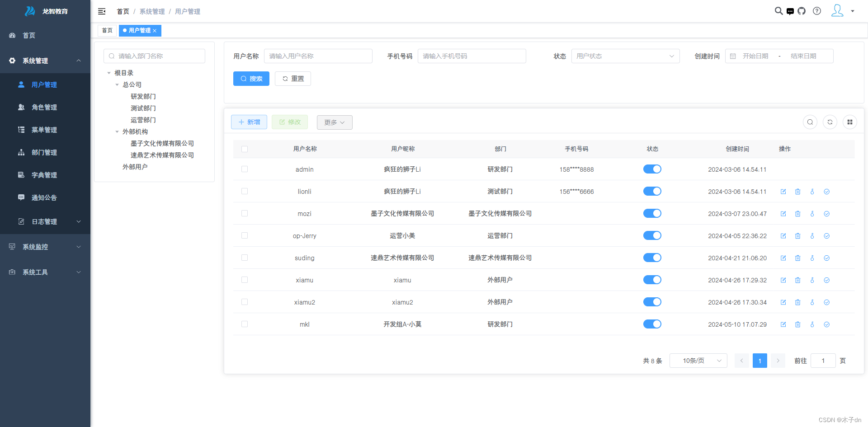Viewport: 868px width, 427px height.
Task: Focus the 请输入用户名称 input
Action: (x=318, y=56)
